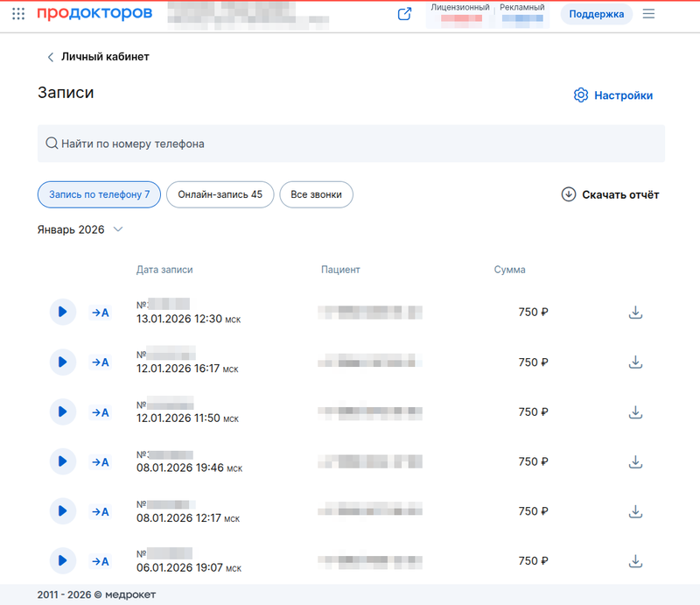Click the ПроДокторов logo

click(94, 14)
